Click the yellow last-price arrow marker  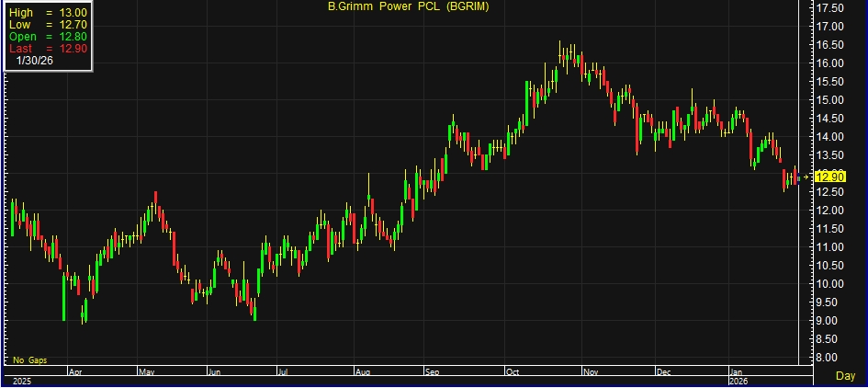click(806, 177)
